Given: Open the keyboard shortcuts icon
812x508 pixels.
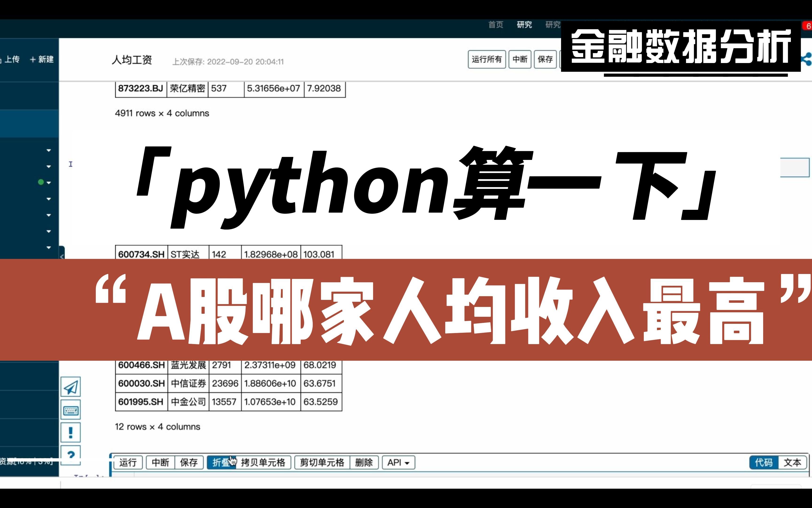Looking at the screenshot, I should 70,410.
